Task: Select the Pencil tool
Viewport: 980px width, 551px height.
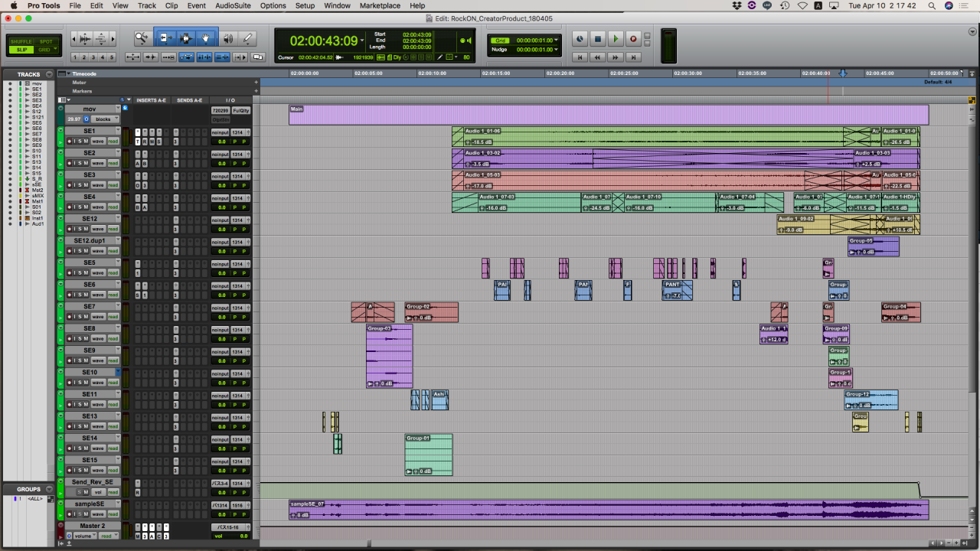Action: pos(247,38)
